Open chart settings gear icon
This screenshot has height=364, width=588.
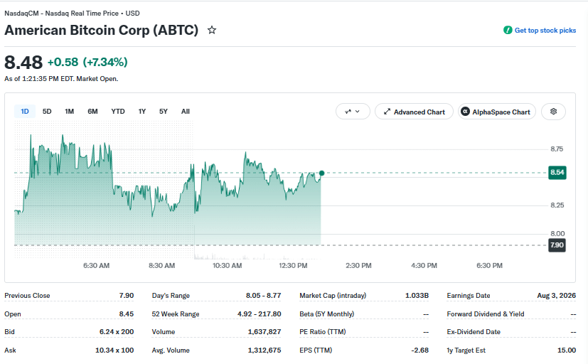pyautogui.click(x=553, y=112)
